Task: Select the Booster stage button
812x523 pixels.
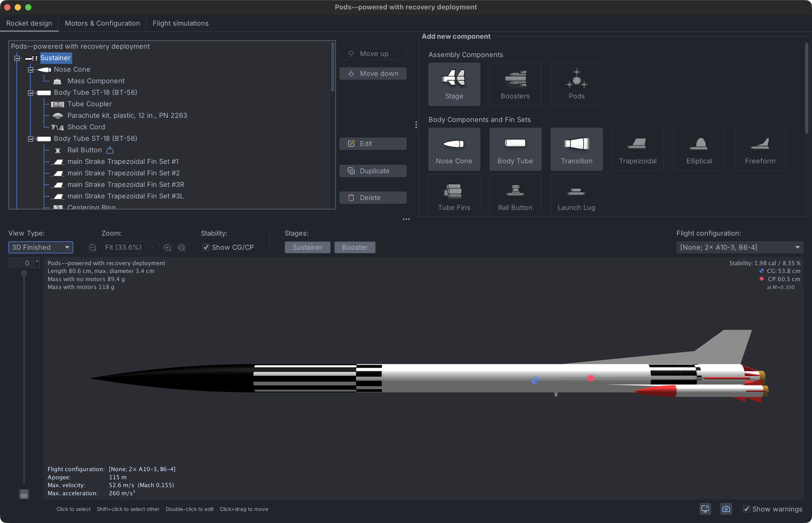Action: tap(354, 247)
